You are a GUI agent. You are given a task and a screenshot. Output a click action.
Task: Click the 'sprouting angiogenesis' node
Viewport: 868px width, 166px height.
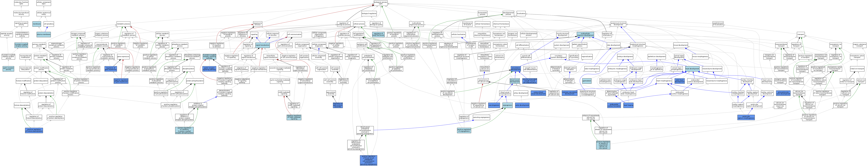(481, 118)
